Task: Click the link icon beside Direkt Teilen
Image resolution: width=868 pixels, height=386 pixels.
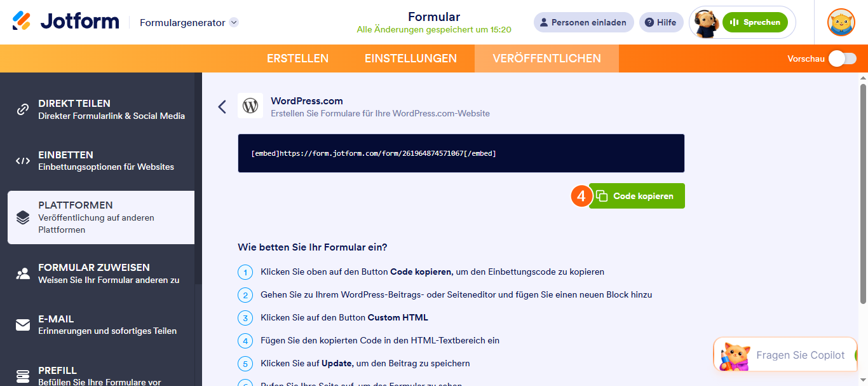Action: (23, 109)
